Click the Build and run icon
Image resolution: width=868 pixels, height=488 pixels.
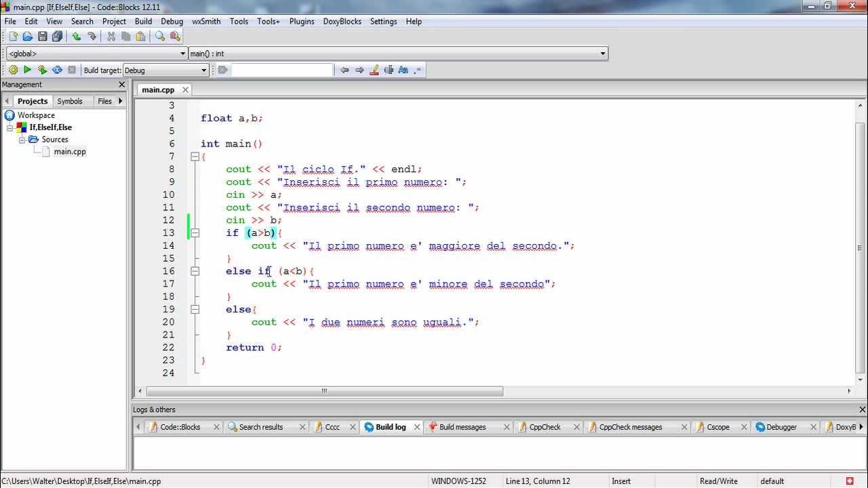pos(42,70)
